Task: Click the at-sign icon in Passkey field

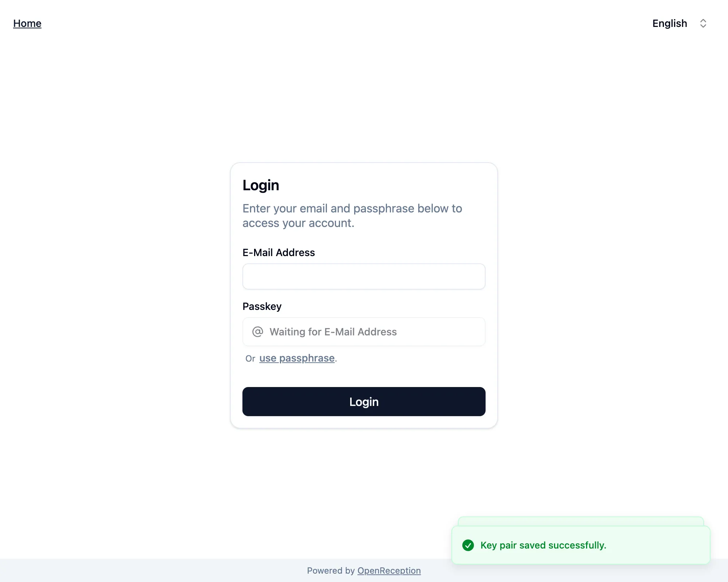Action: click(x=258, y=332)
